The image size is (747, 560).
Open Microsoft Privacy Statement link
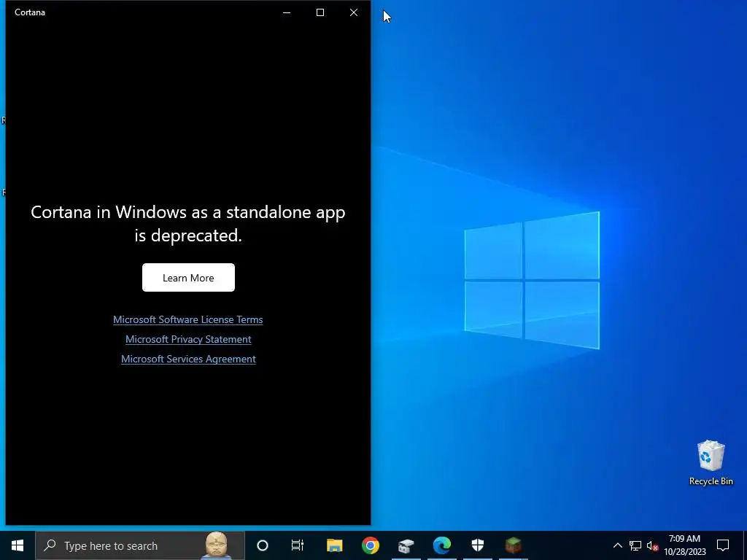[188, 339]
